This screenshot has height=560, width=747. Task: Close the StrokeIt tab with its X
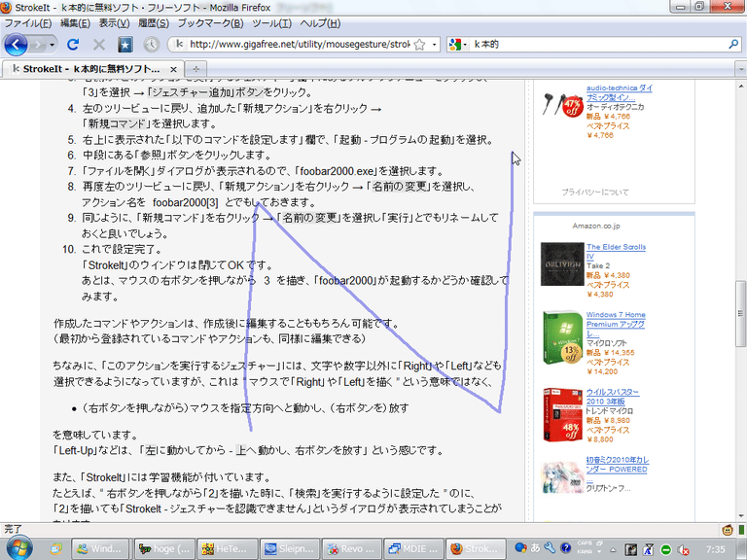pyautogui.click(x=173, y=69)
